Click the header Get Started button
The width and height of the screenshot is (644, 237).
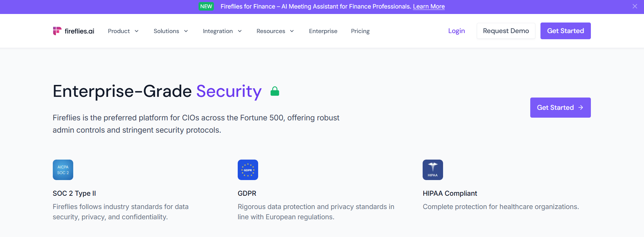pos(566,31)
